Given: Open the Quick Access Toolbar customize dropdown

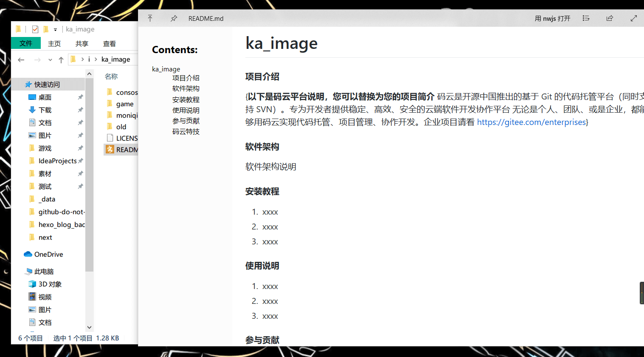Looking at the screenshot, I should (x=55, y=30).
